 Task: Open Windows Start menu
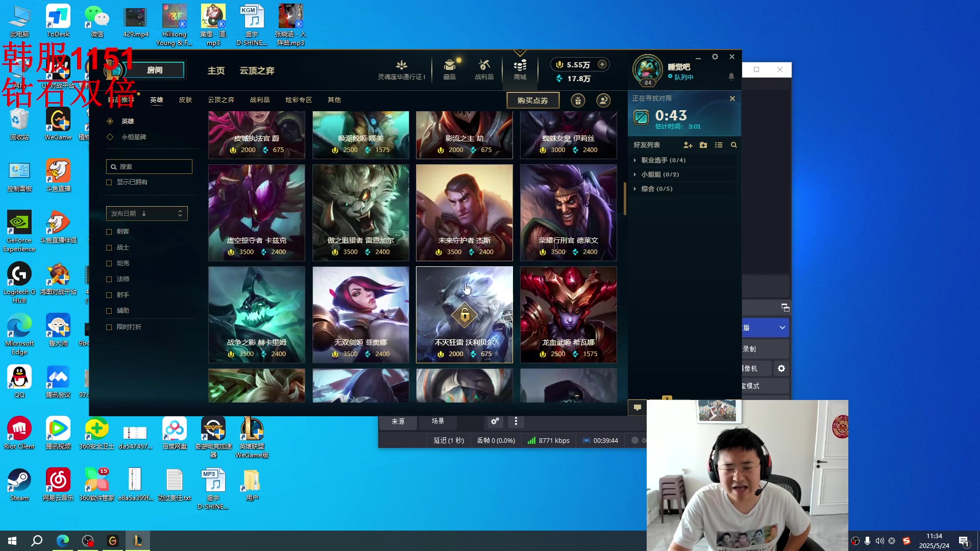12,541
